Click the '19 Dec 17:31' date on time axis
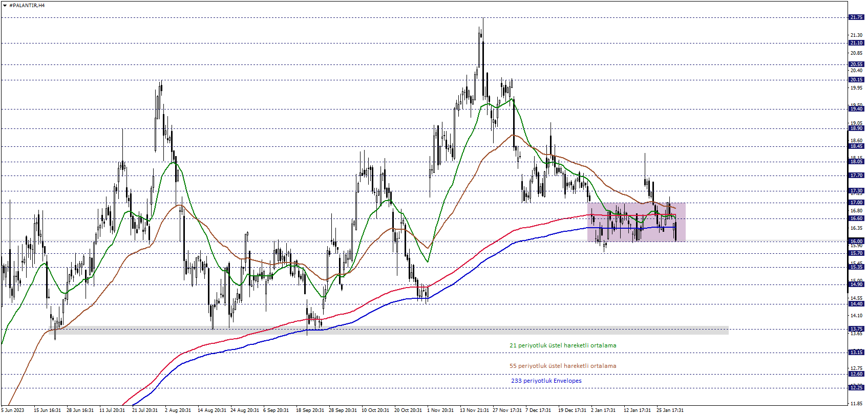 coord(572,410)
